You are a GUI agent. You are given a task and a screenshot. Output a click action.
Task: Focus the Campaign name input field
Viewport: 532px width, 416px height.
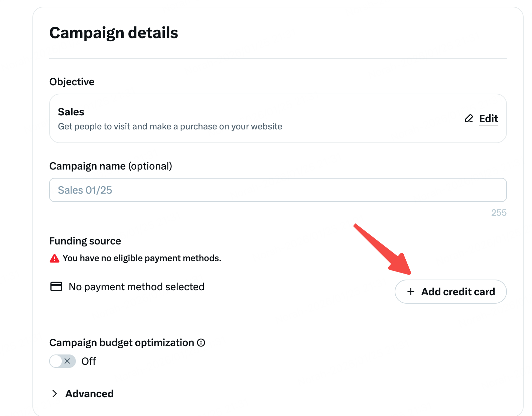tap(278, 190)
